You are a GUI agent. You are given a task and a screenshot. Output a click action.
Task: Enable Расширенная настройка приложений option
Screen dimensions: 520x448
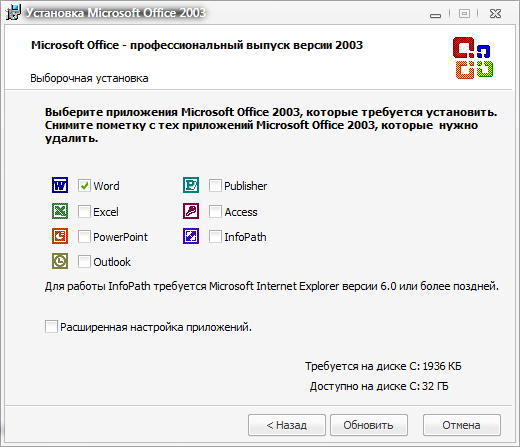(51, 327)
